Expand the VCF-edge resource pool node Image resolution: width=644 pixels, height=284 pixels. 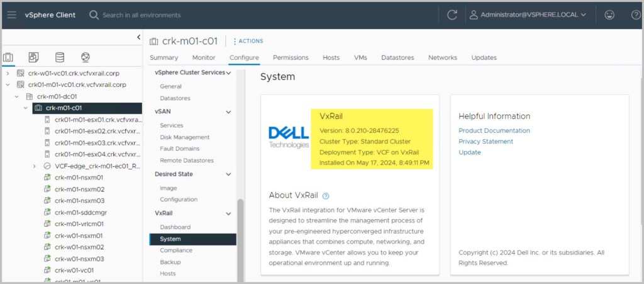(34, 166)
